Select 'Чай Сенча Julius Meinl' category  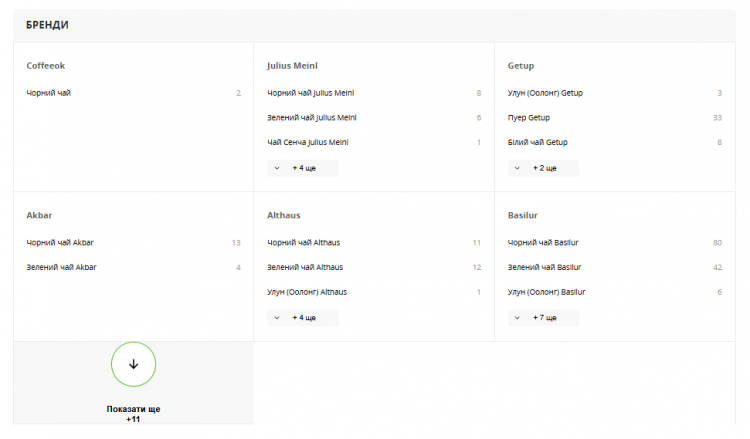(308, 143)
